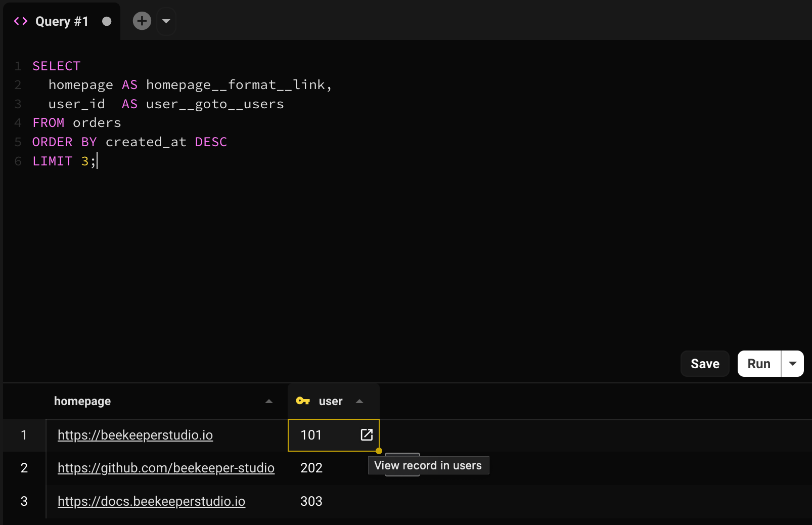The width and height of the screenshot is (812, 525).
Task: Select the cell with user value 202
Action: [311, 468]
